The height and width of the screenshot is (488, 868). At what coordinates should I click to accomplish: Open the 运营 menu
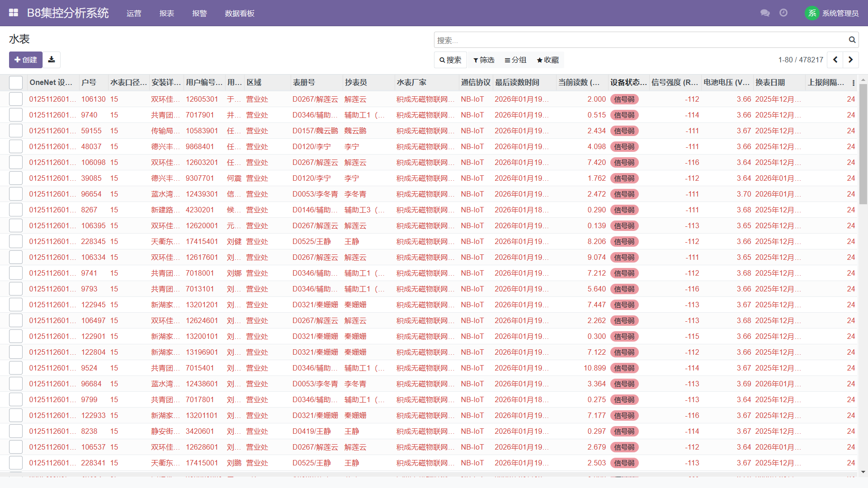[x=134, y=13]
